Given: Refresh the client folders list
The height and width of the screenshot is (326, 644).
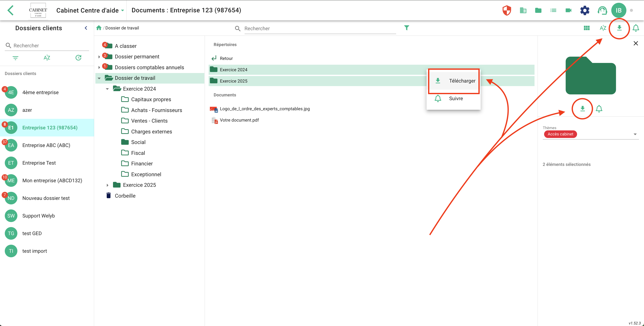Looking at the screenshot, I should [78, 58].
